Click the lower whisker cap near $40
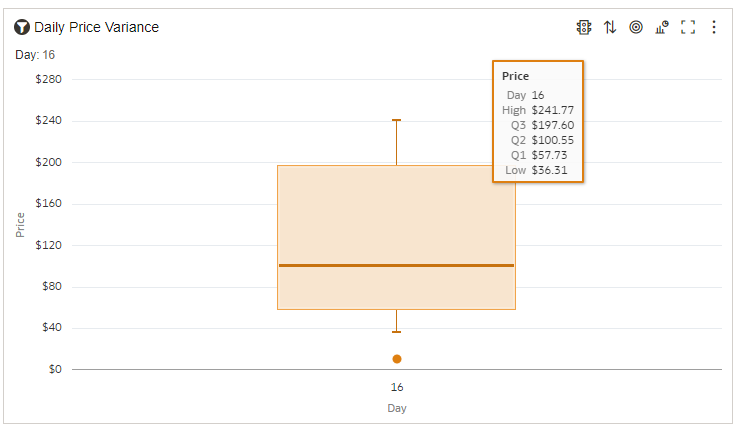This screenshot has height=428, width=738. pos(397,332)
